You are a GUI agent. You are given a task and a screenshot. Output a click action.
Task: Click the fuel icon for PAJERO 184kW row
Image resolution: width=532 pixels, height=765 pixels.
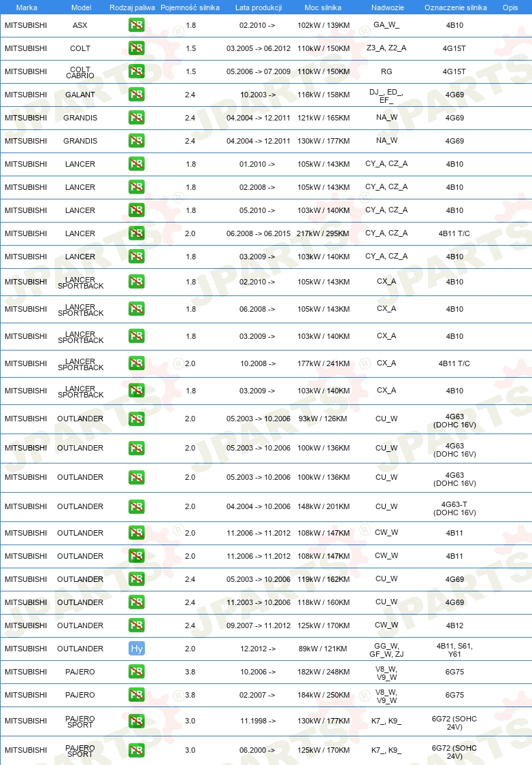(x=137, y=695)
